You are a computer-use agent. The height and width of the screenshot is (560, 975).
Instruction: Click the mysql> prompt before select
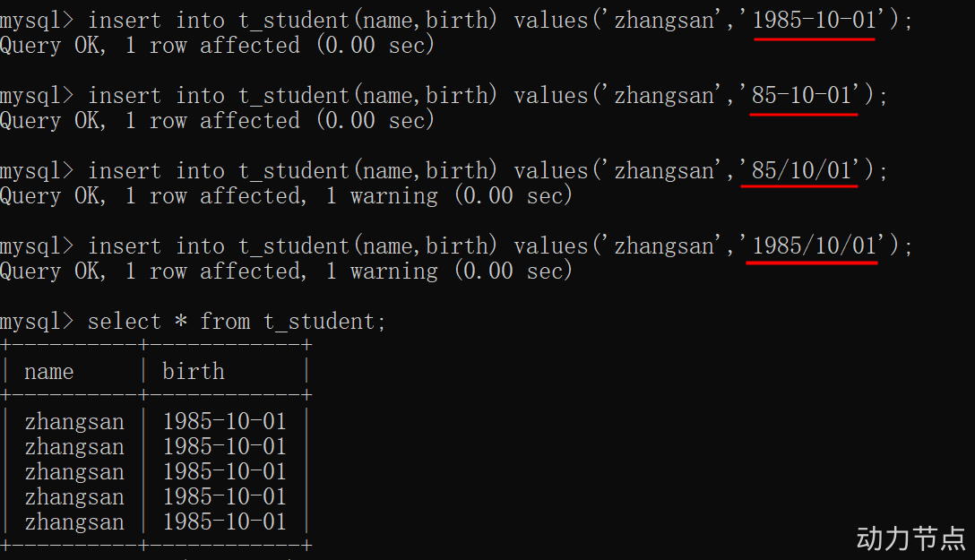pyautogui.click(x=37, y=322)
